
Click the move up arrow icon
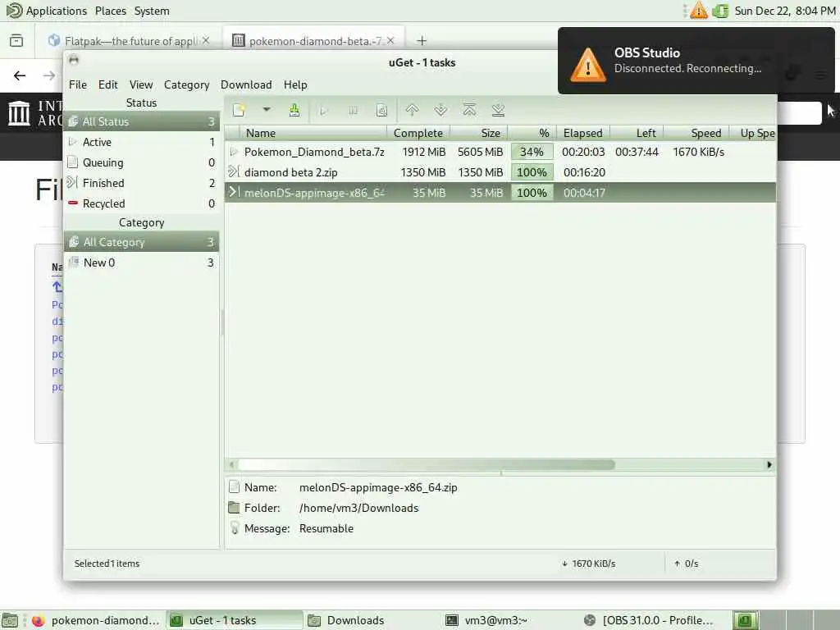(x=412, y=111)
